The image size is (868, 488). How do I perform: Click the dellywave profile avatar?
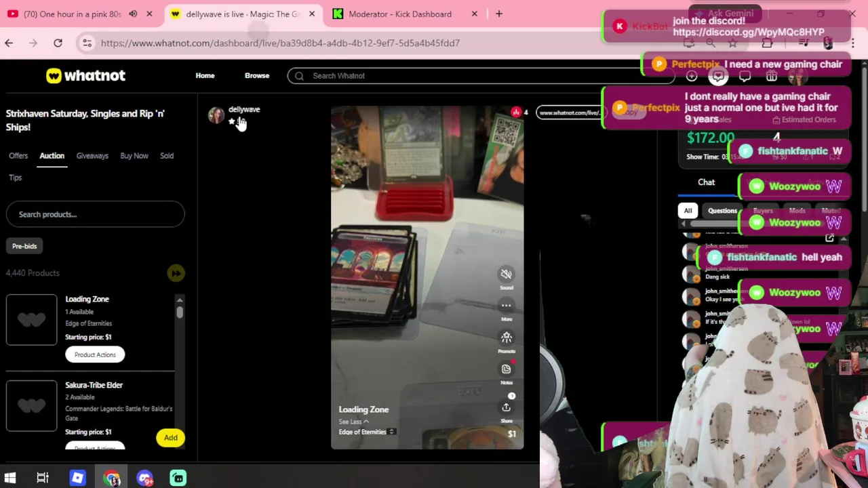[216, 115]
